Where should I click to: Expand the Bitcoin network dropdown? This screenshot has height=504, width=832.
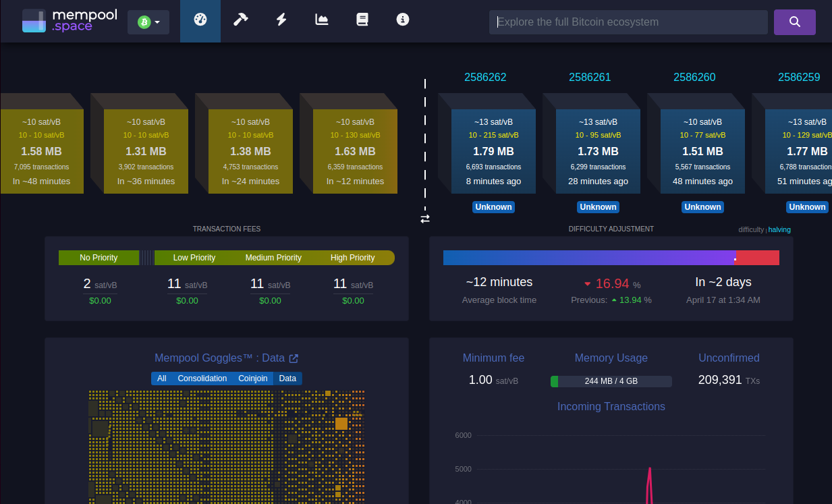point(148,22)
